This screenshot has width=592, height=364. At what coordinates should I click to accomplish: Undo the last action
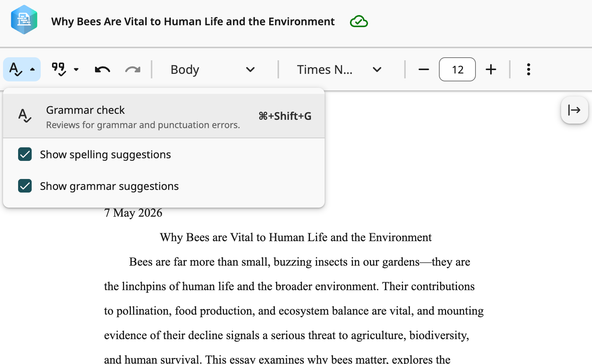(102, 69)
